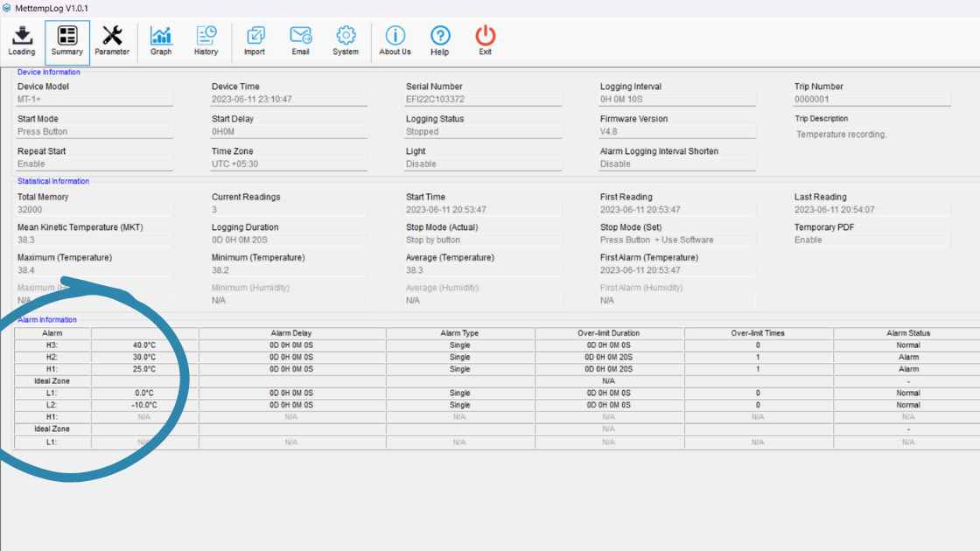
Task: Open the Parameter tools icon
Action: [112, 40]
